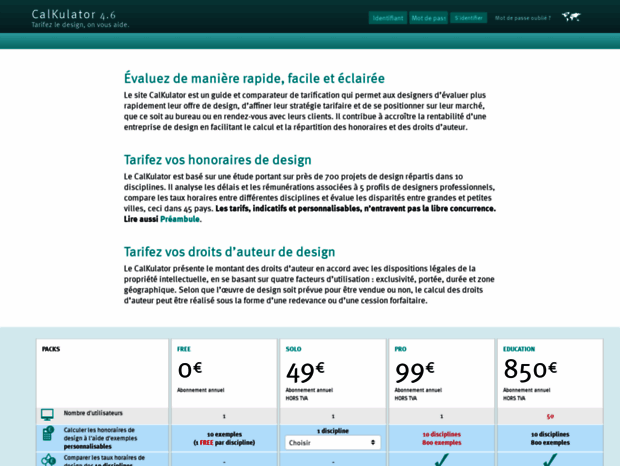Click '1 discipline' label in SOLO column
Screen dimensions: 620x466
[333, 430]
